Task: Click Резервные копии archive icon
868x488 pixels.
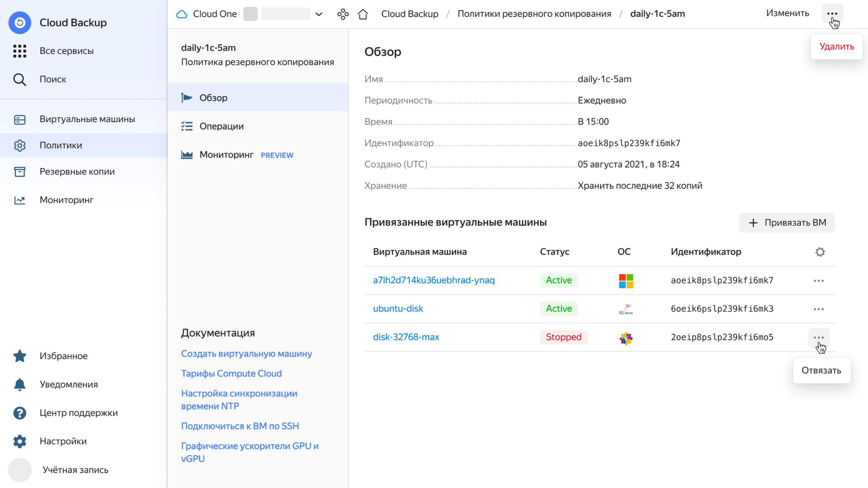Action: tap(20, 171)
